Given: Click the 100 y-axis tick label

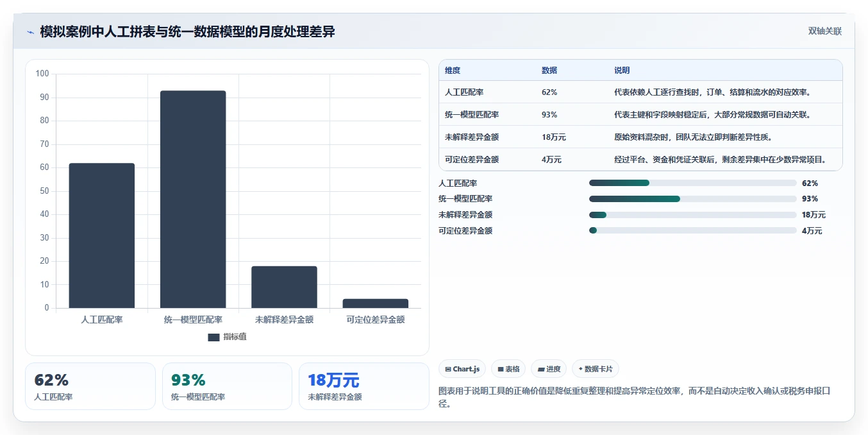Looking at the screenshot, I should coord(42,74).
